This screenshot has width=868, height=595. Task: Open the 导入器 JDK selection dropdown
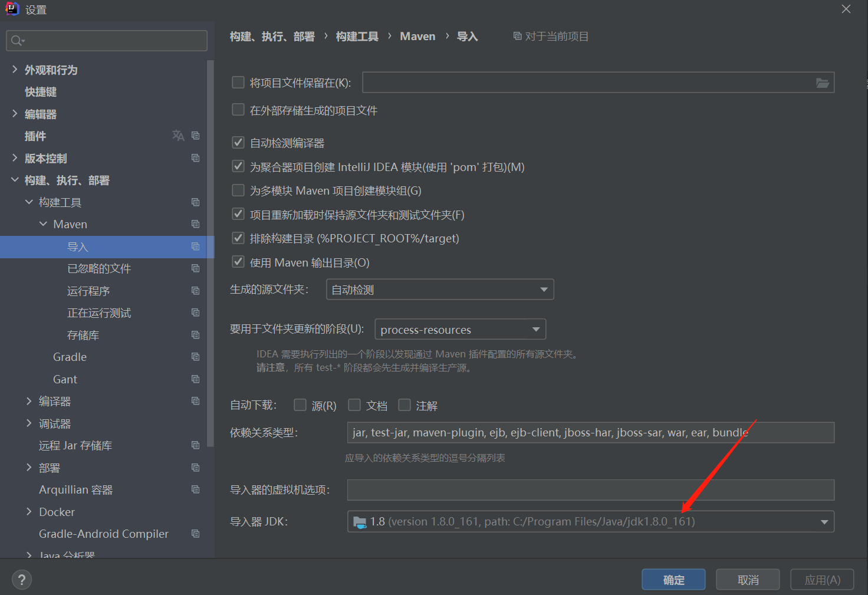(824, 521)
